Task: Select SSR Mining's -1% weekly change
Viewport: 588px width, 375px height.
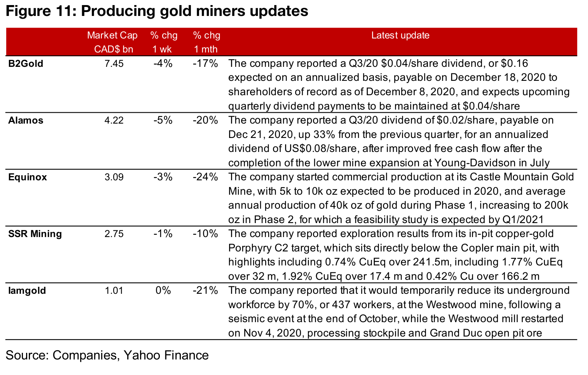Action: pyautogui.click(x=163, y=234)
